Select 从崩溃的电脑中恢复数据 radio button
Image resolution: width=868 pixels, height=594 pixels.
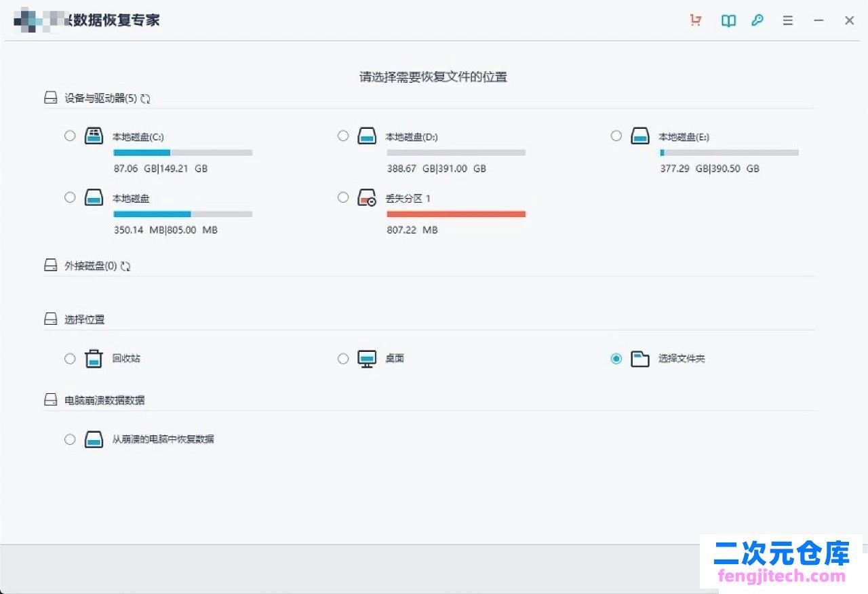[70, 439]
